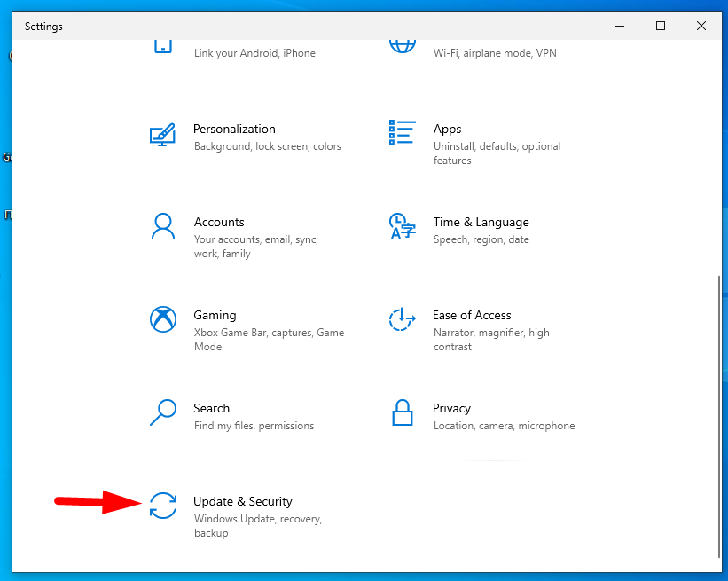Image resolution: width=728 pixels, height=581 pixels.
Task: Close the Settings window
Action: (x=701, y=27)
